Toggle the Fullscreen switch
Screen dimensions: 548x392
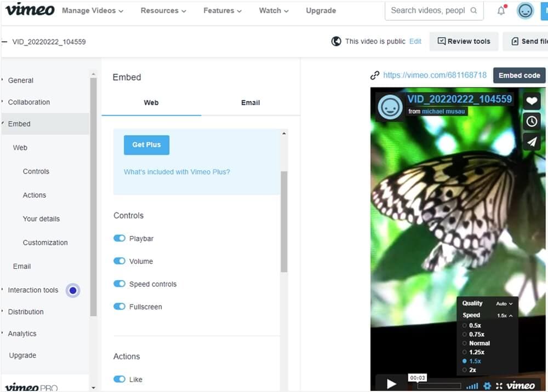(x=119, y=306)
